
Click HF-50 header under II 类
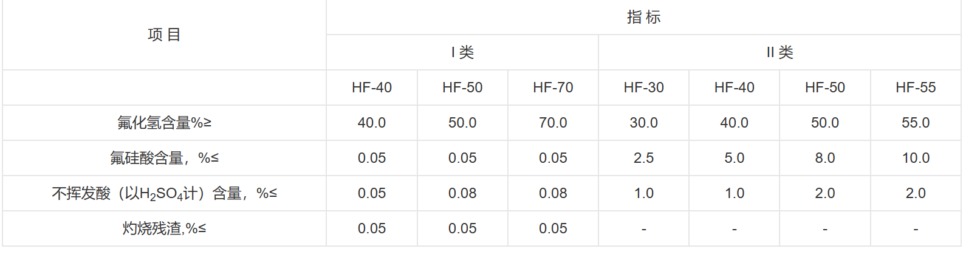[x=824, y=87]
